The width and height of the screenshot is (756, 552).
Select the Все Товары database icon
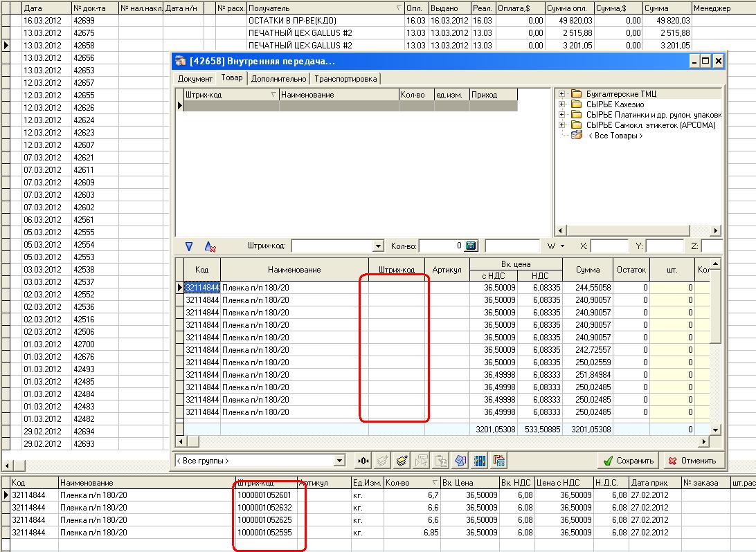576,136
